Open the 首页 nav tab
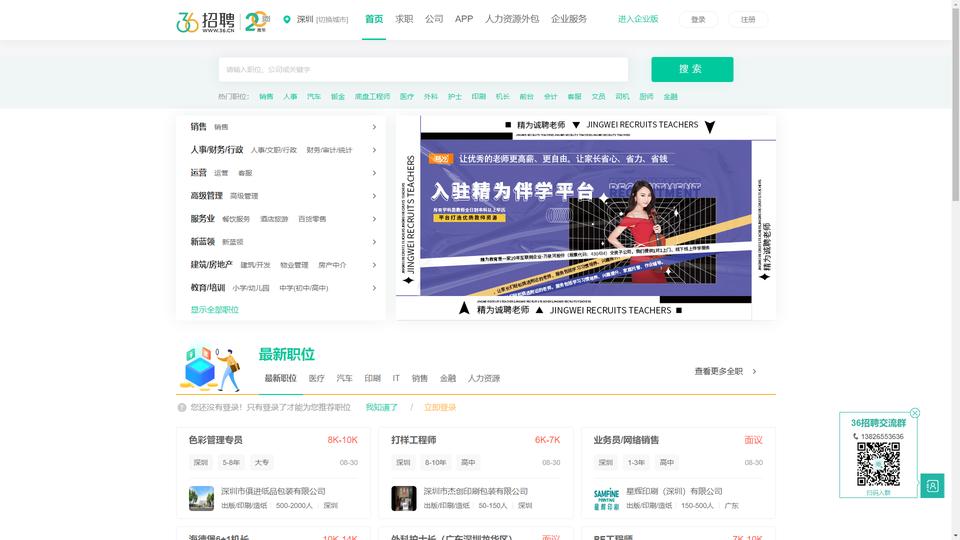960x540 pixels. [374, 19]
